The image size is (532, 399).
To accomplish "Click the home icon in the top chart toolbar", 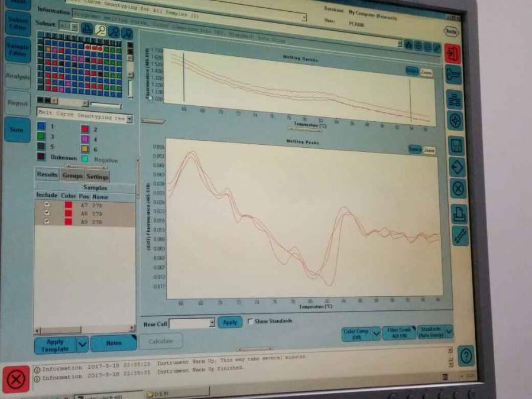I will coord(408,45).
